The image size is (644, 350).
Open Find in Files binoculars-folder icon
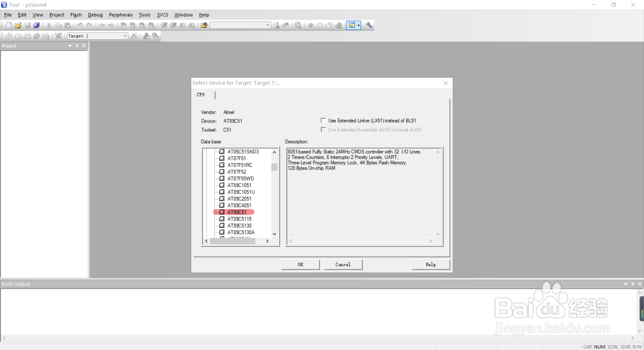point(204,25)
